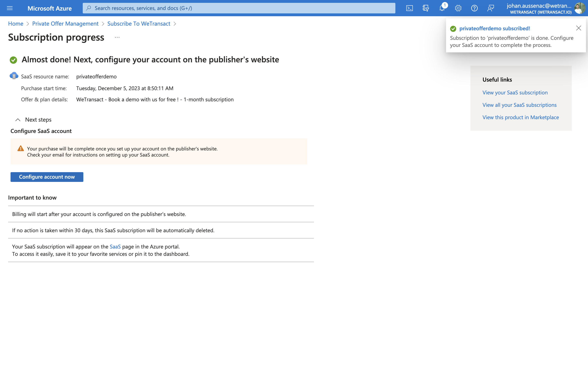Click 'If no action is taken within 30 days' row
This screenshot has height=365, width=588.
tap(161, 230)
